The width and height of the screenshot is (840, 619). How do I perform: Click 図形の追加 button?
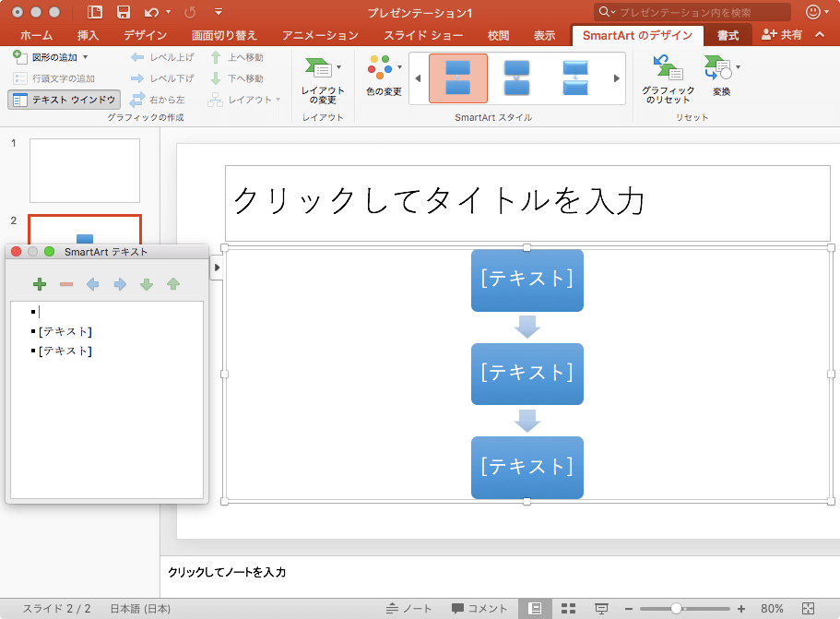45,57
